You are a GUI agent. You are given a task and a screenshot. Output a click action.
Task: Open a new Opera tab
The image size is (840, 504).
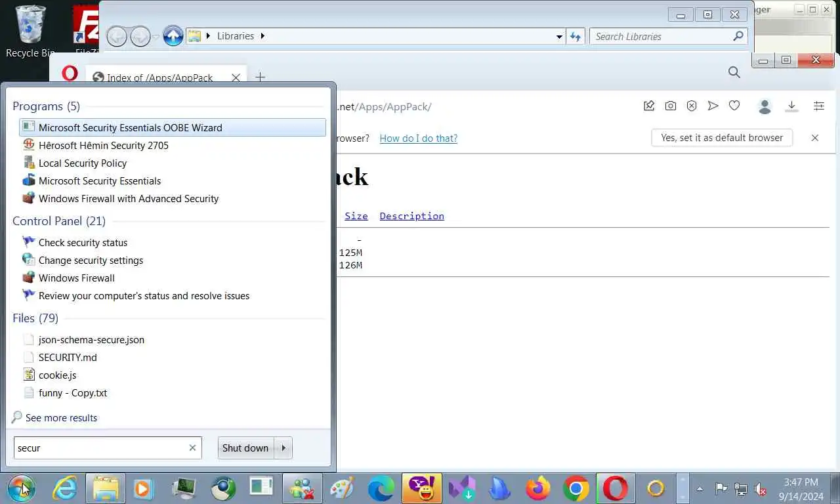[x=261, y=77]
